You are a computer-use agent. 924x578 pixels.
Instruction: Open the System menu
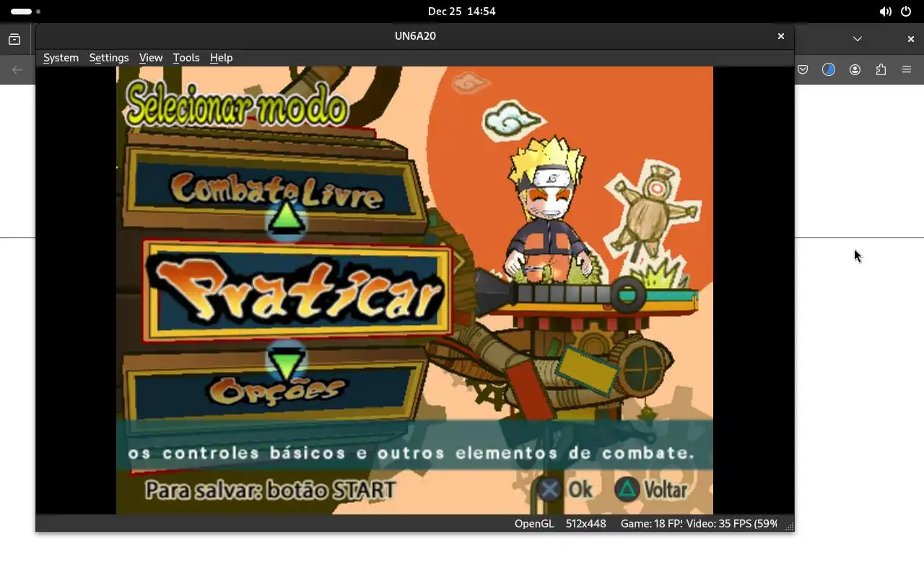click(x=61, y=58)
